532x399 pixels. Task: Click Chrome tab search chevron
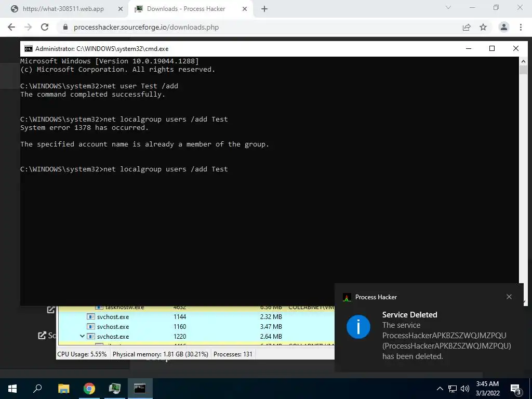tap(448, 7)
